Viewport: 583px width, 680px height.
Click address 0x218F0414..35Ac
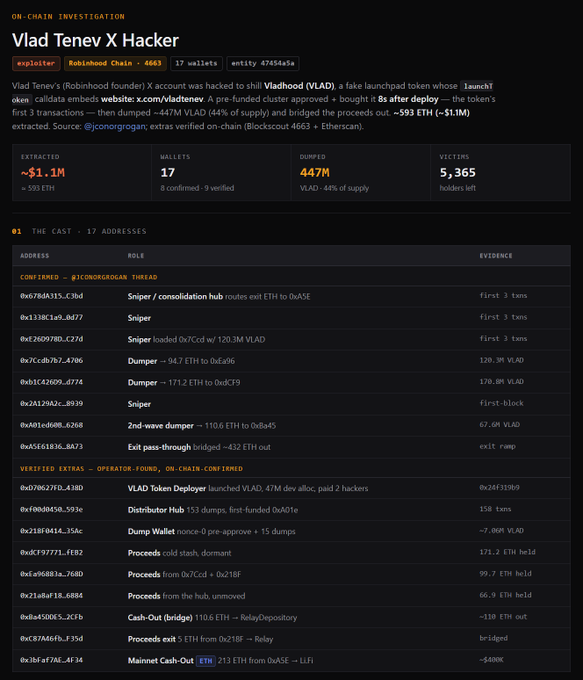pyautogui.click(x=52, y=531)
